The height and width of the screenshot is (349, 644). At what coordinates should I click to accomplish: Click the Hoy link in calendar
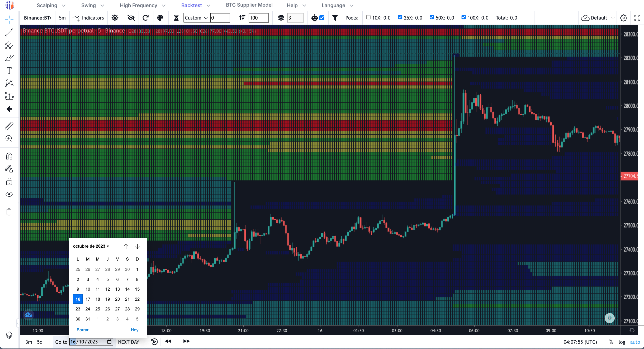pyautogui.click(x=134, y=330)
